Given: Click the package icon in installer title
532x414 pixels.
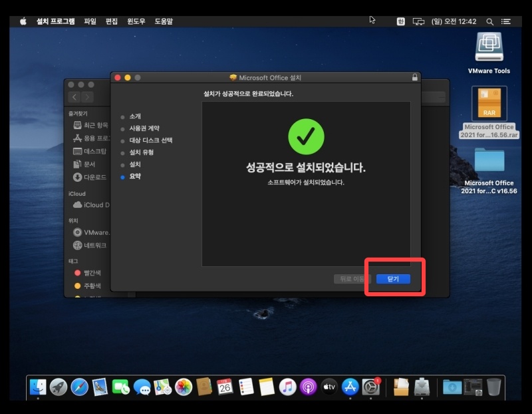Looking at the screenshot, I should pyautogui.click(x=233, y=78).
